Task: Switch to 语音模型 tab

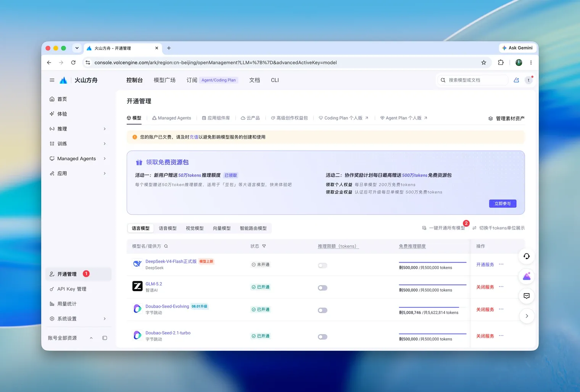Action: coord(168,228)
